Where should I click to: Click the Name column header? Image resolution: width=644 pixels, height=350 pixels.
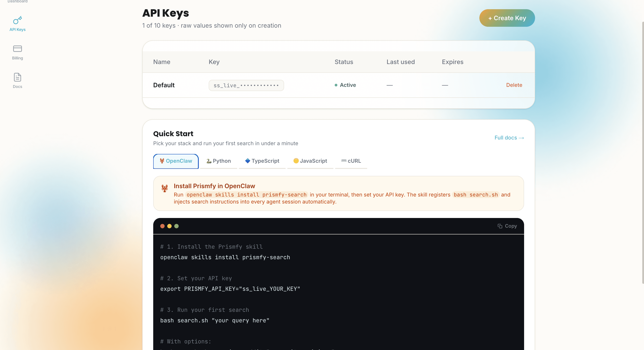(162, 62)
